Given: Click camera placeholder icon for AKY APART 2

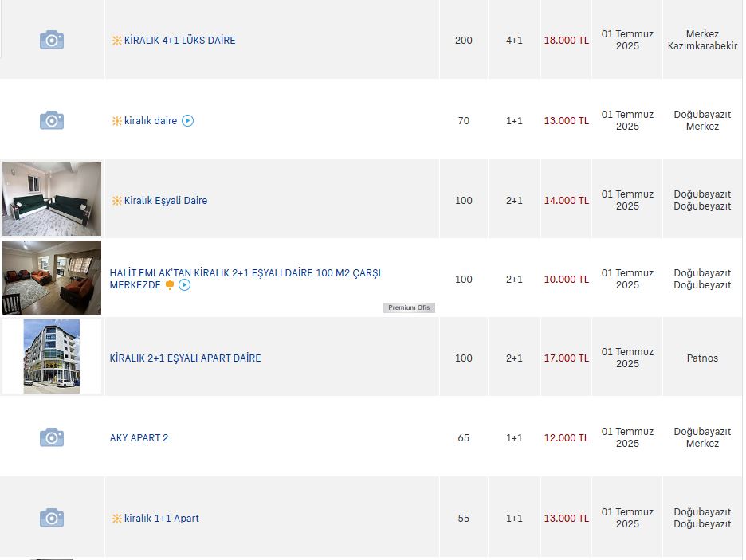Looking at the screenshot, I should tap(51, 437).
